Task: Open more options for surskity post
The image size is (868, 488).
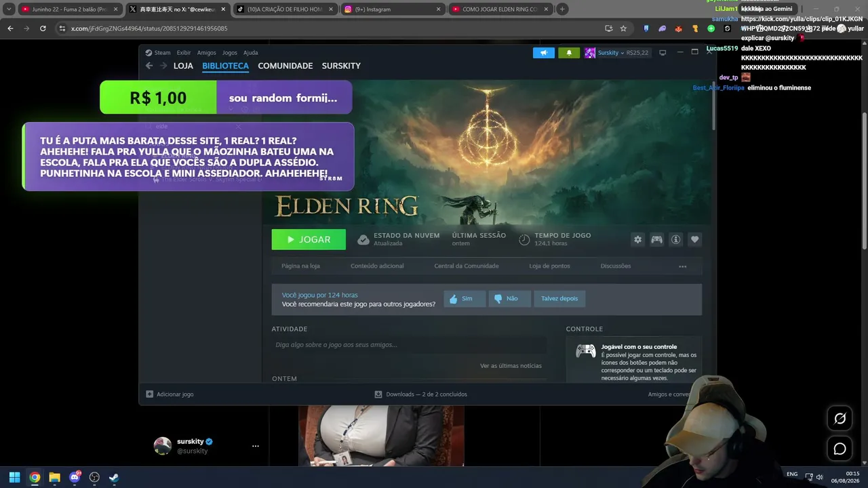Action: coord(256,446)
